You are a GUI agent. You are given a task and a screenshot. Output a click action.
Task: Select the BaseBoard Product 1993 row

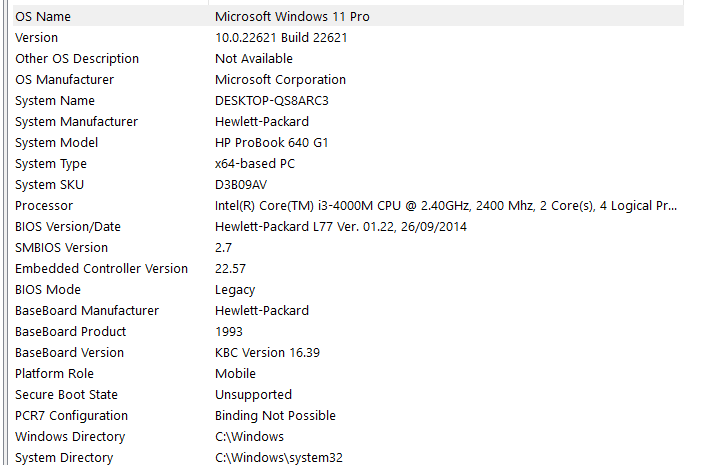70,332
